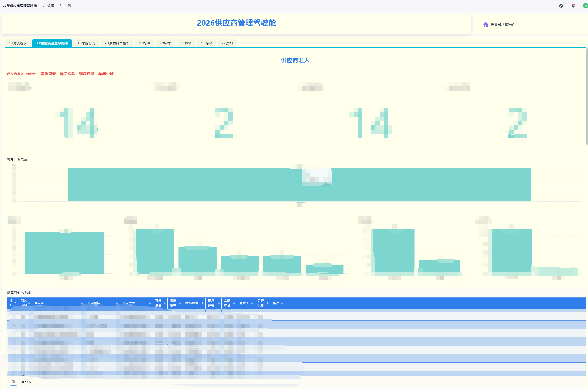588x389 pixels.
Task: Sort by 开发进度 column arrow
Action: point(165,303)
